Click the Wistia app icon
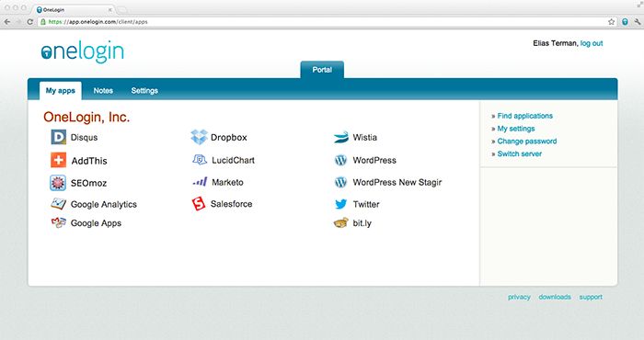644x340 pixels. (x=341, y=138)
